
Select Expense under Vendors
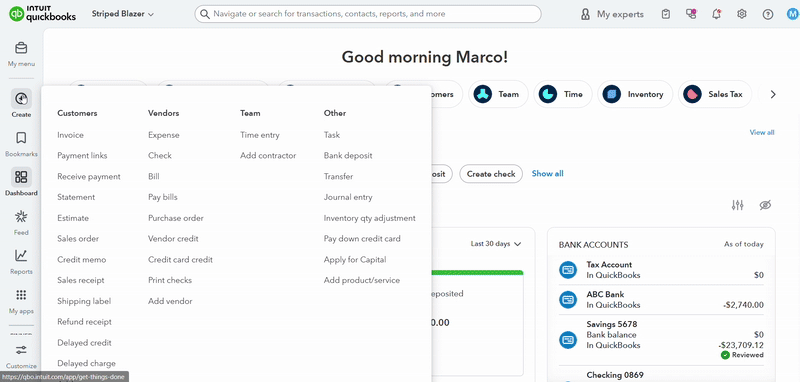pos(164,135)
